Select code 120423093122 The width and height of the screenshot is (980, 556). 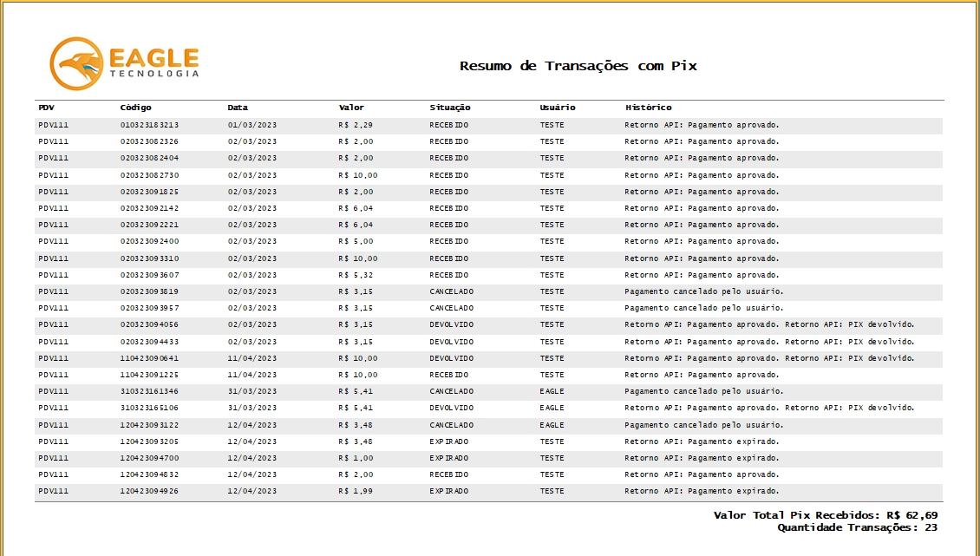149,425
